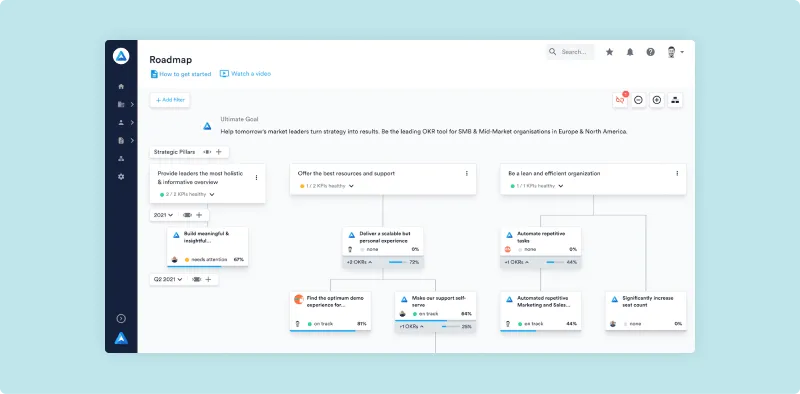Image resolution: width=800 pixels, height=394 pixels.
Task: Collapse the +2 OKRs expander
Action: [359, 262]
